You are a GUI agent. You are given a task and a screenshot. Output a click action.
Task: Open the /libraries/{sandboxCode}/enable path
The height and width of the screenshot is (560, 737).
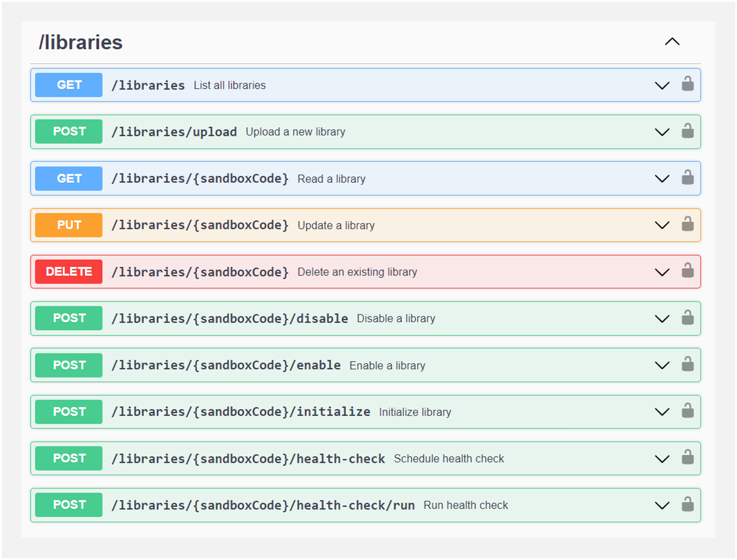point(226,366)
